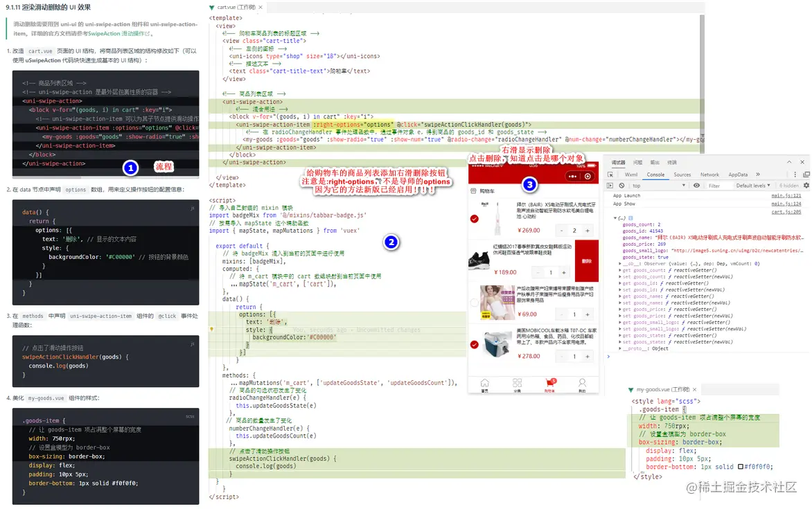Click the '6 hidden' console message count
Image resolution: width=812 pixels, height=509 pixels.
788,186
